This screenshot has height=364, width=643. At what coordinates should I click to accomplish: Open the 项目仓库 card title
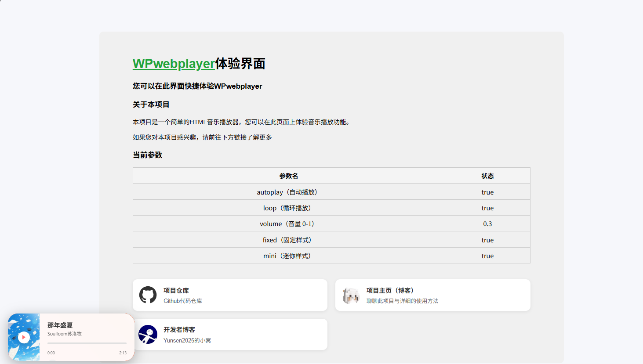[176, 291]
